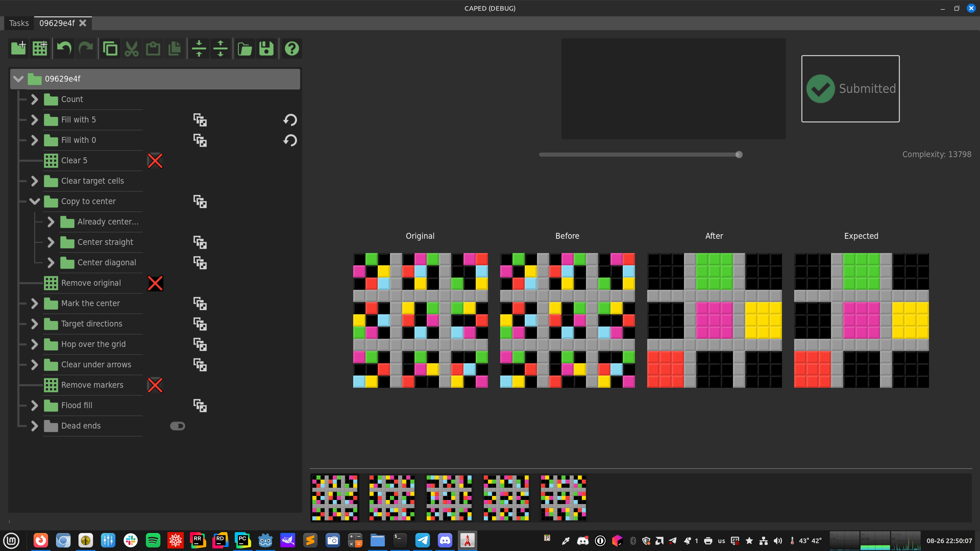Screen dimensions: 980x551
Task: Click the copy icon beside Center diagonal
Action: [x=200, y=263]
